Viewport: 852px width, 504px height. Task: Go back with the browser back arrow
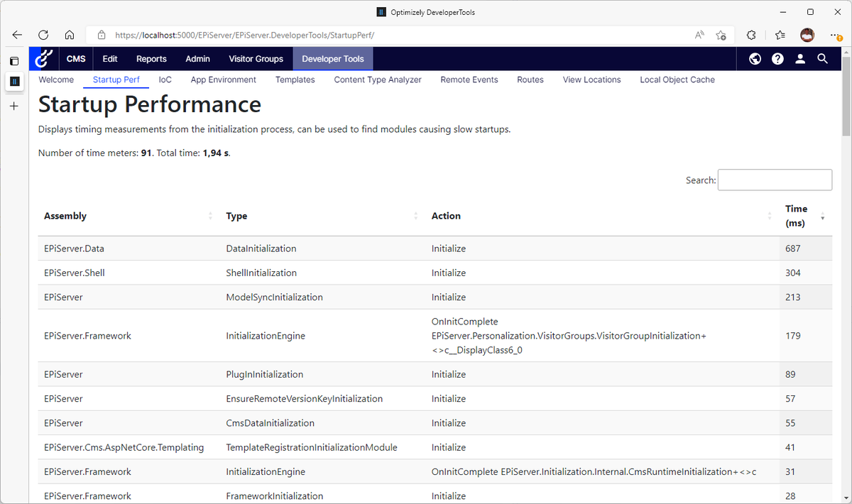tap(17, 35)
